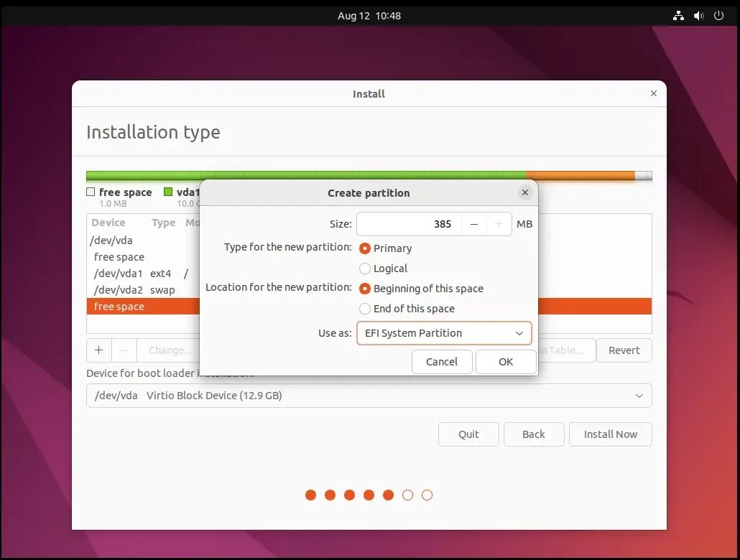This screenshot has height=560, width=740.
Task: Remove partition using the minus icon
Action: [x=124, y=350]
